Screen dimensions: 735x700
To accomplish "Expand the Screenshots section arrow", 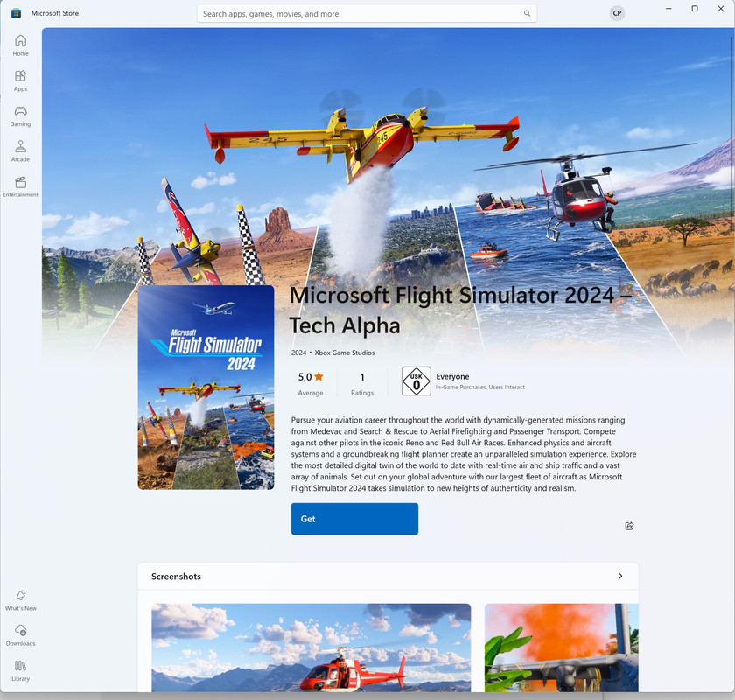I will 620,576.
